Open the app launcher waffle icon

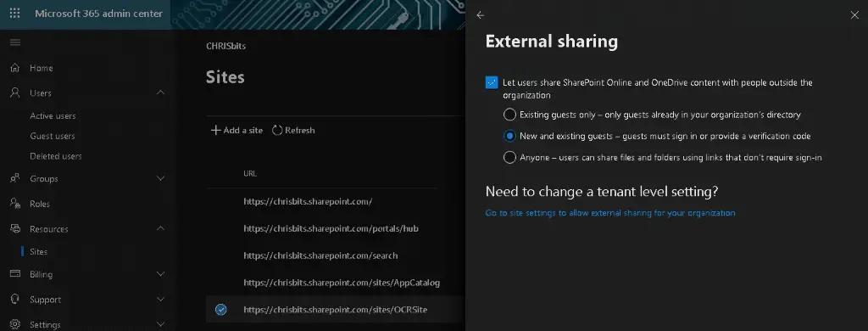(15, 14)
